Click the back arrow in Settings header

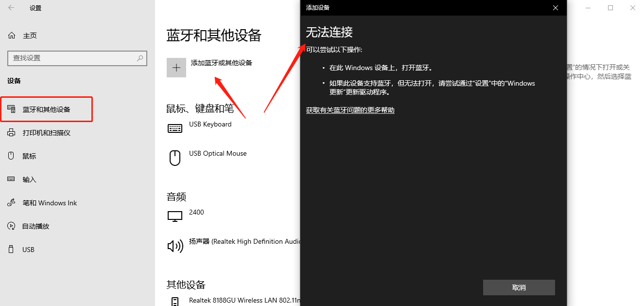coord(11,8)
